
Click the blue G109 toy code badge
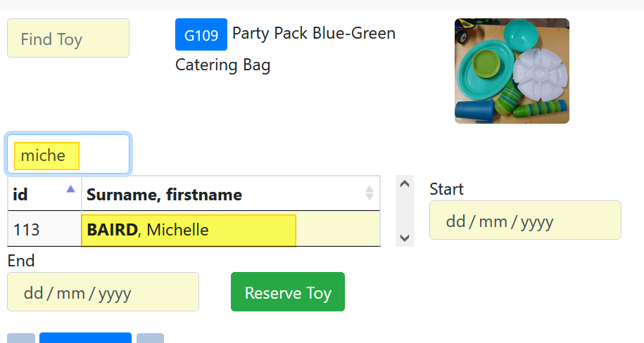click(201, 34)
